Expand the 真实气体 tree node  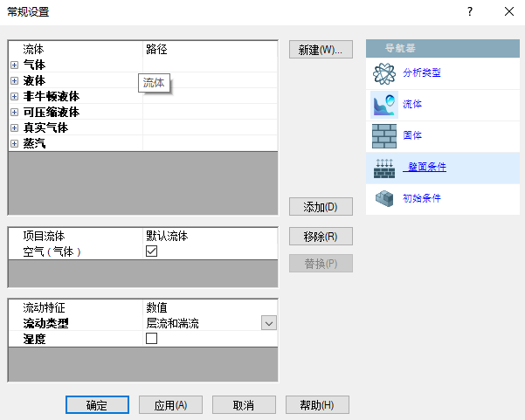[14, 127]
